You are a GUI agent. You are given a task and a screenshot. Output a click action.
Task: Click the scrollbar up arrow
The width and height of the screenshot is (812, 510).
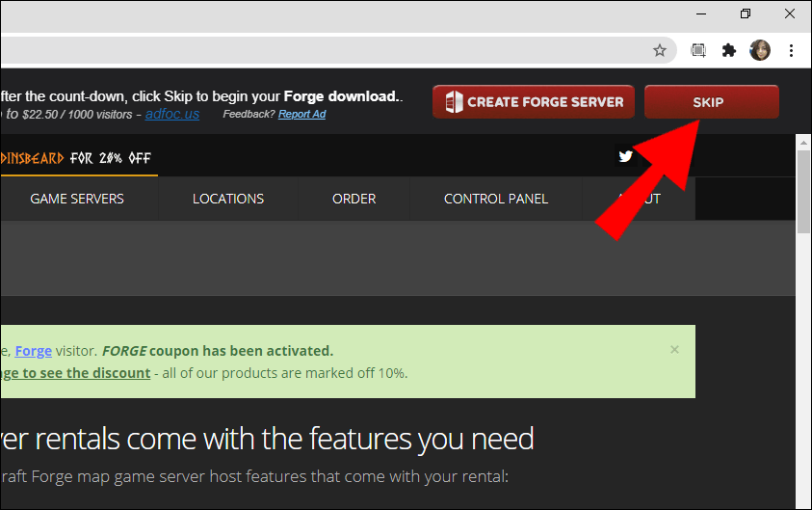coord(803,142)
